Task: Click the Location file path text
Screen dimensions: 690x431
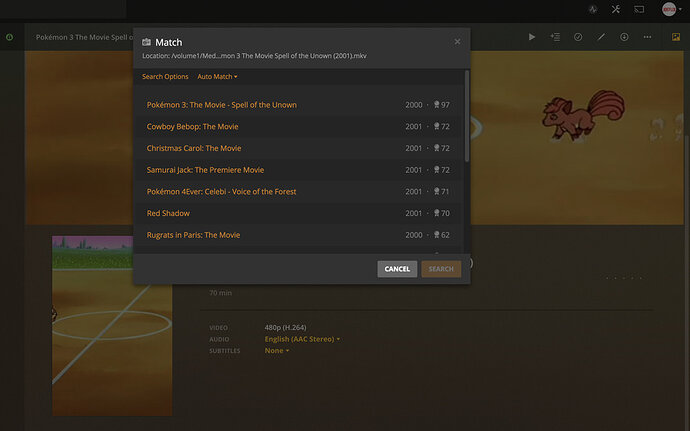Action: (x=254, y=56)
